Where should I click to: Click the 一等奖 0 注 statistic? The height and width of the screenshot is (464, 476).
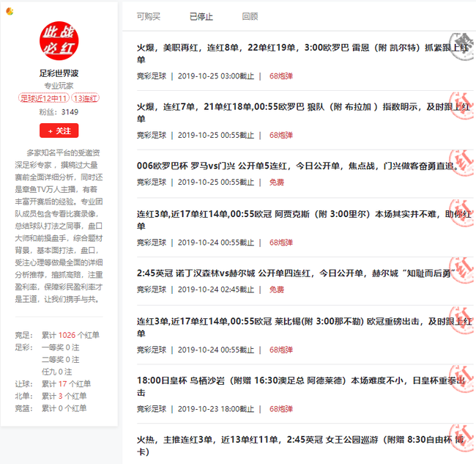(60, 347)
